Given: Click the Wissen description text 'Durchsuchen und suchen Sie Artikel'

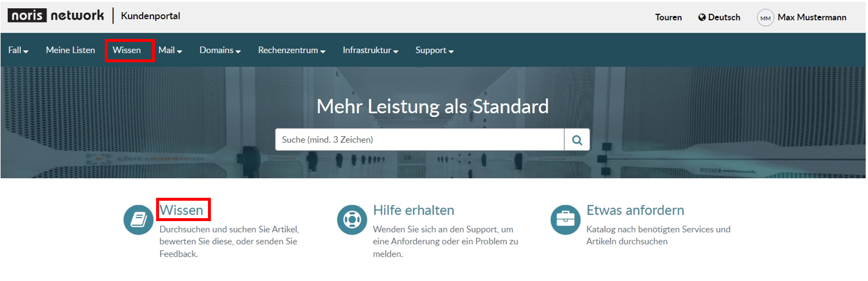Looking at the screenshot, I should (228, 229).
